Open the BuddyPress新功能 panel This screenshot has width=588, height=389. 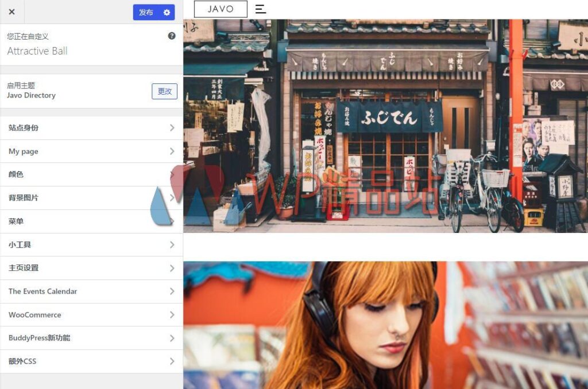pos(92,338)
